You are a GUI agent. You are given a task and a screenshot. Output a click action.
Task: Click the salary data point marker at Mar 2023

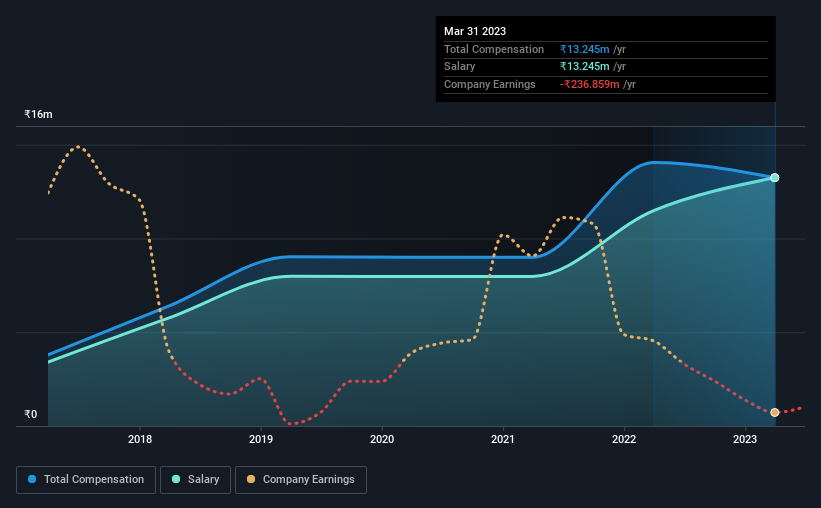(774, 178)
